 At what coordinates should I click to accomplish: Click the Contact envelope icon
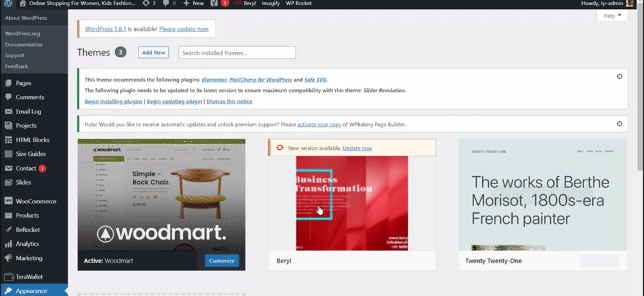point(8,169)
